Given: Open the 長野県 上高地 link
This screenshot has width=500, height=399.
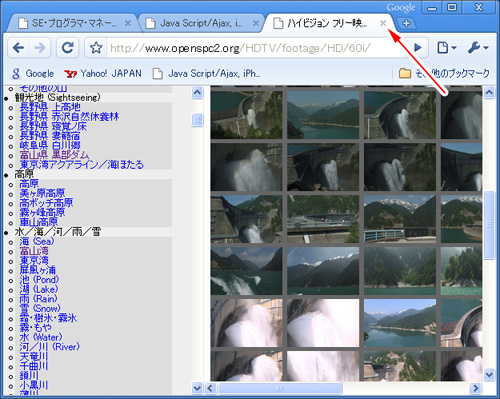Looking at the screenshot, I should tap(50, 107).
